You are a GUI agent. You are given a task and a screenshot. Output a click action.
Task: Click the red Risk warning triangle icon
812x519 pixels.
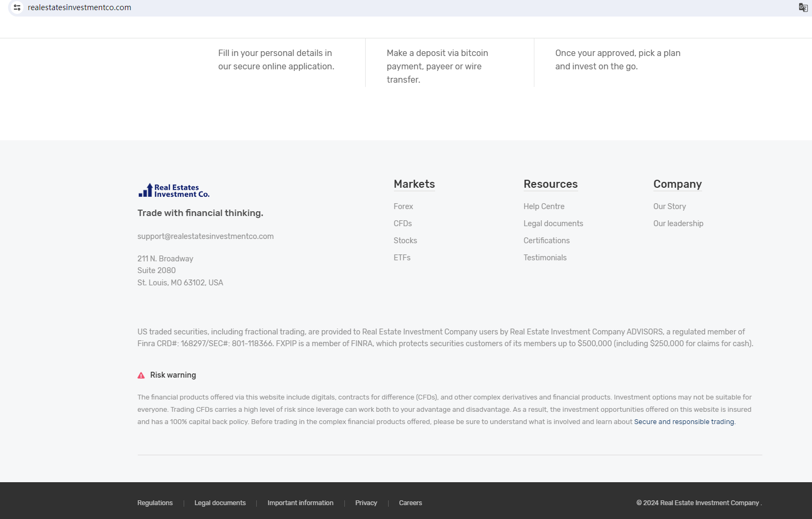141,376
